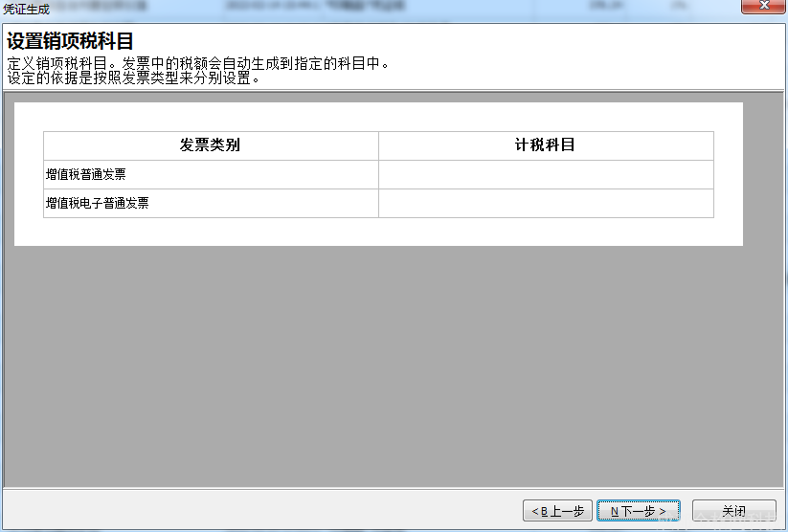Go back with the 上一步 button
The image size is (788, 532).
coord(557,511)
